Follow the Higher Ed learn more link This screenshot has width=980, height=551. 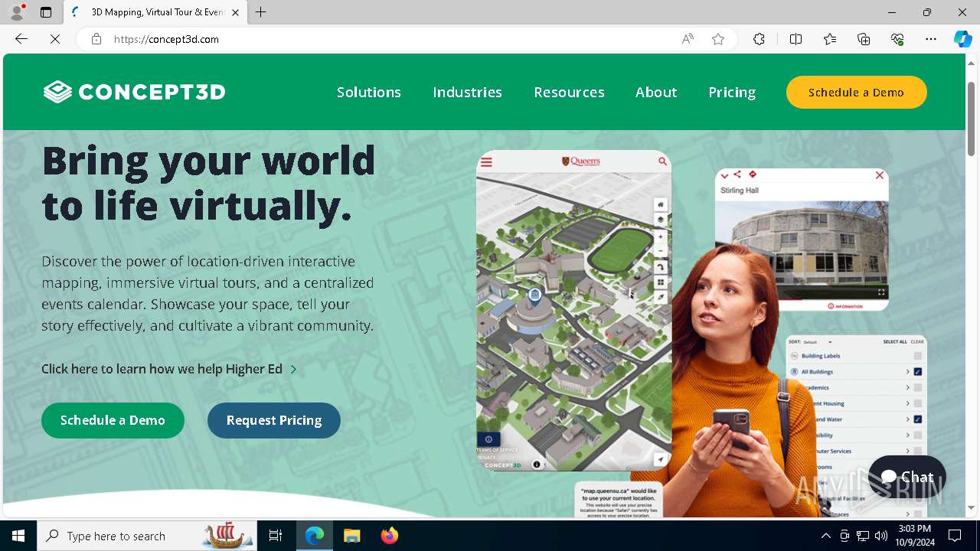(x=169, y=369)
